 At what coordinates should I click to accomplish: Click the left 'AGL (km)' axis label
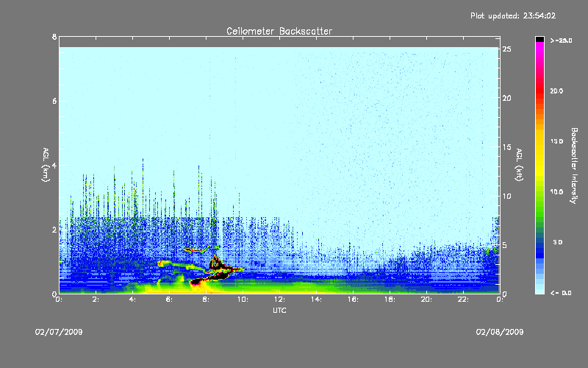pos(46,165)
